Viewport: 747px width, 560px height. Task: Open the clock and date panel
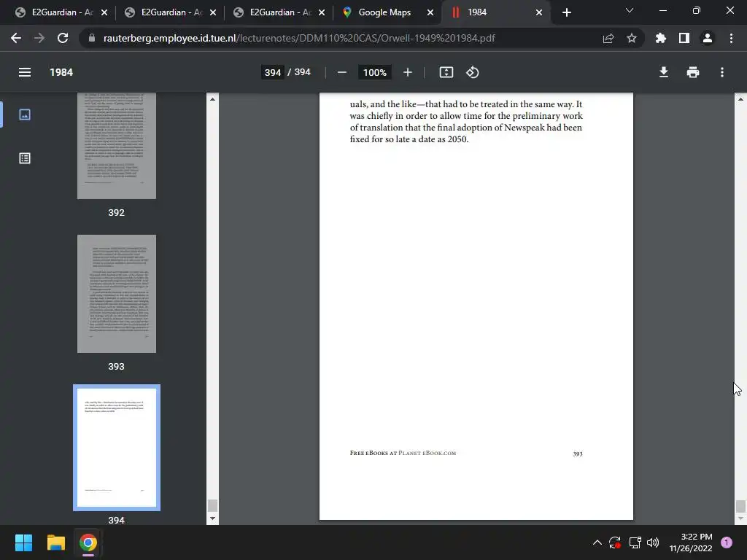(690, 542)
